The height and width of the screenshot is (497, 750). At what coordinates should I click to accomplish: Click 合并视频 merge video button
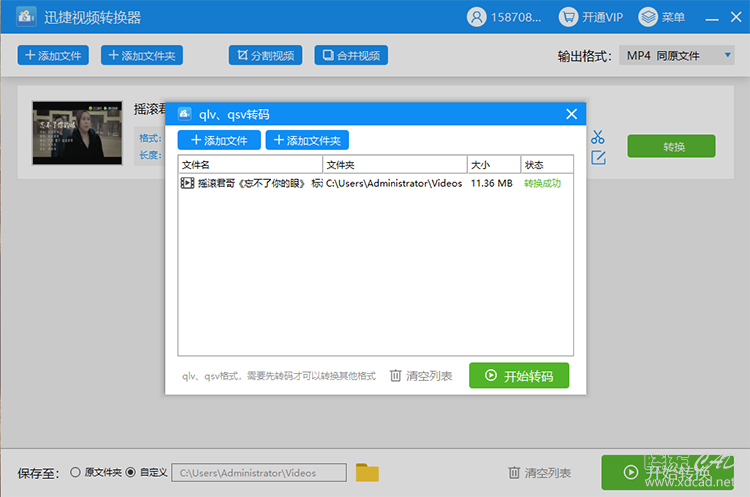pyautogui.click(x=351, y=55)
